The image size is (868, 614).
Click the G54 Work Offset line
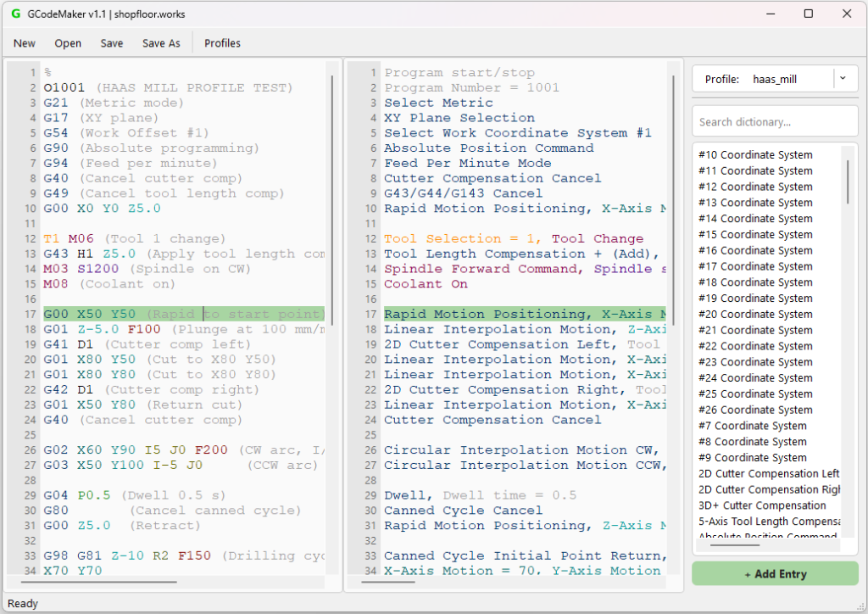pos(126,133)
